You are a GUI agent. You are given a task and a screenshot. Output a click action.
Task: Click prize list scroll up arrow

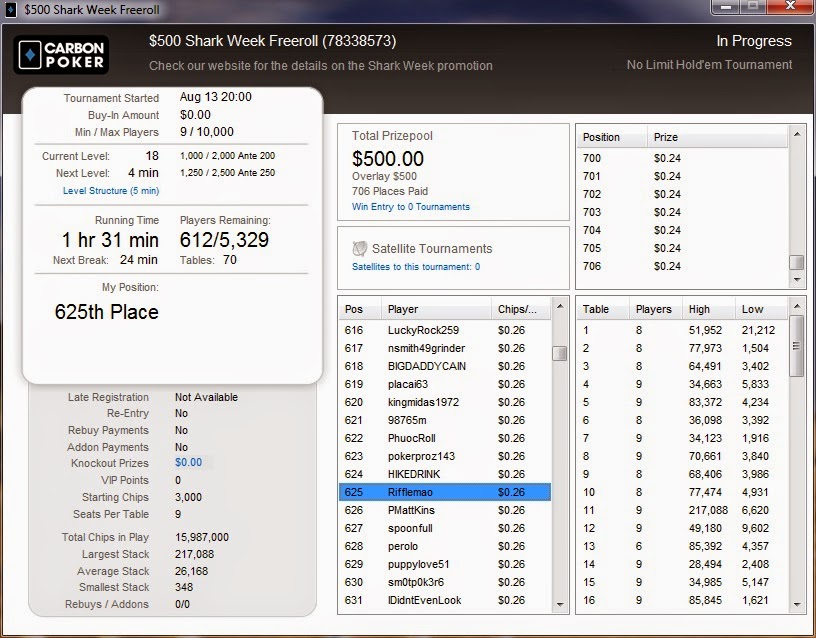[797, 134]
